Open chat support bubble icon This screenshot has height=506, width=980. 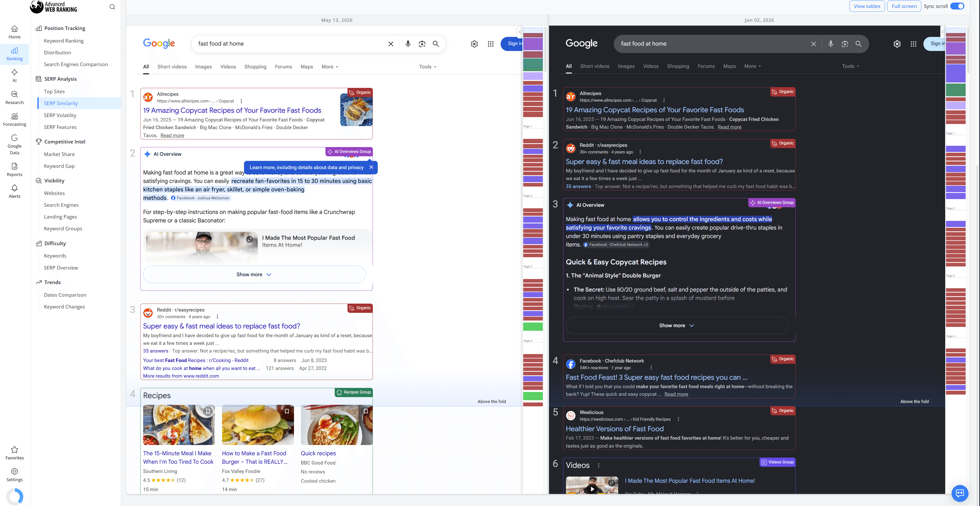[960, 493]
